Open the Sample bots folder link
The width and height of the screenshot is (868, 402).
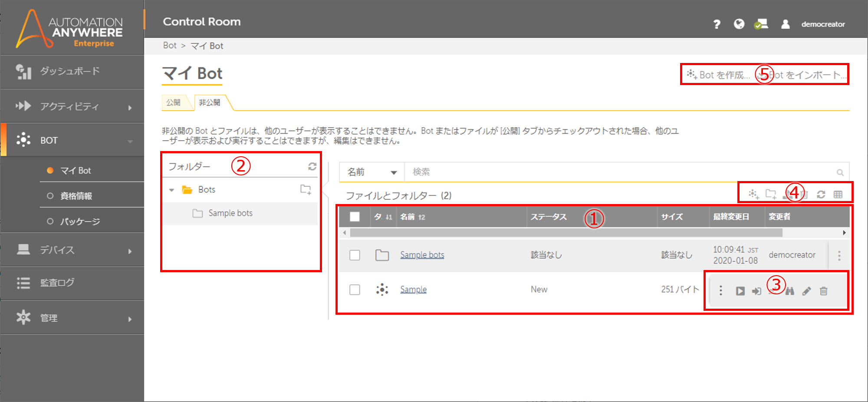[422, 255]
